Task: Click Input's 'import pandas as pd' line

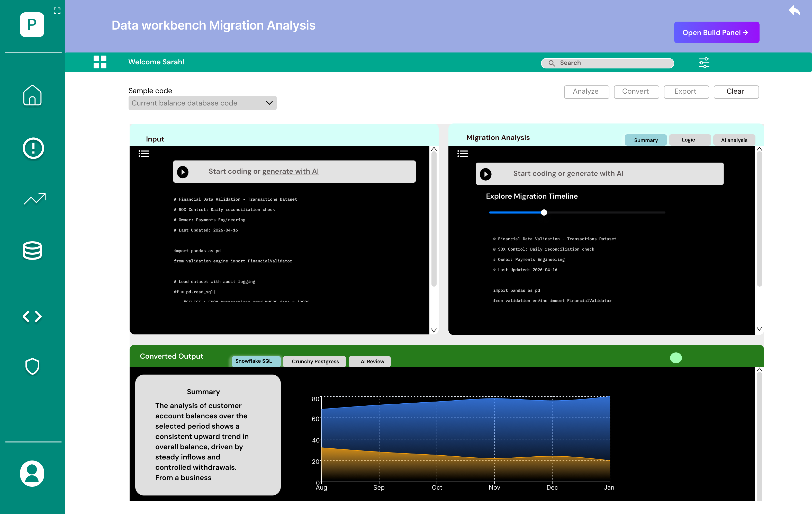Action: coord(197,251)
